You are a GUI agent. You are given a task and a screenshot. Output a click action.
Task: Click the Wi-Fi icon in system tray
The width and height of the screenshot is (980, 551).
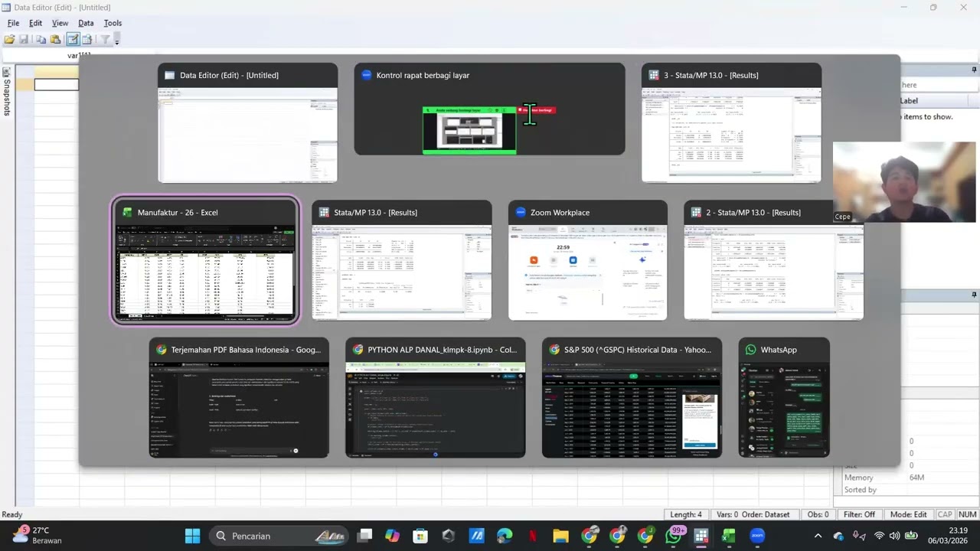coord(879,536)
